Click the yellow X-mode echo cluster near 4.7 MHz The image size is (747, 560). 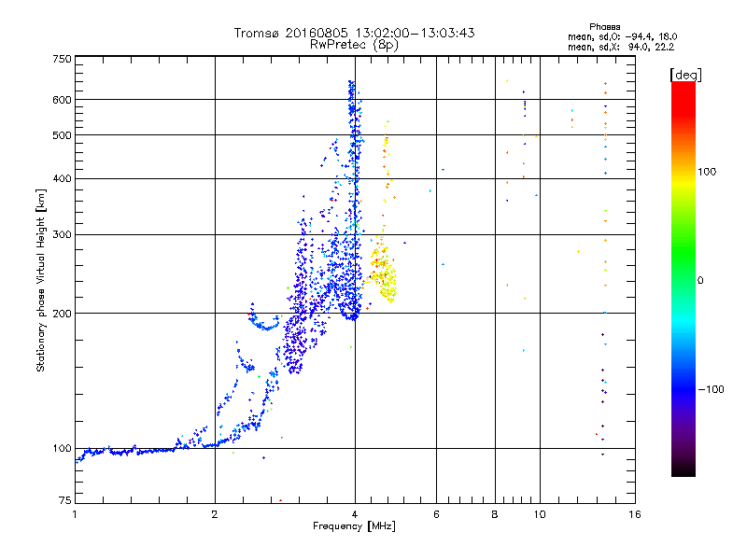(x=384, y=273)
